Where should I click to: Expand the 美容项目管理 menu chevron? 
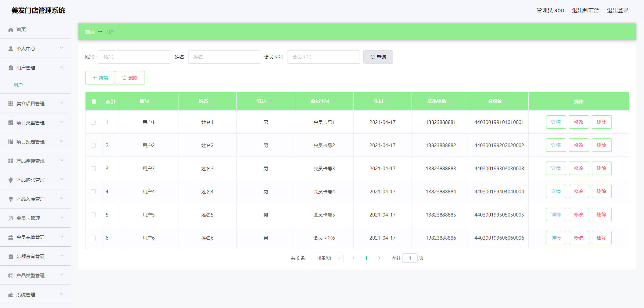(62, 103)
